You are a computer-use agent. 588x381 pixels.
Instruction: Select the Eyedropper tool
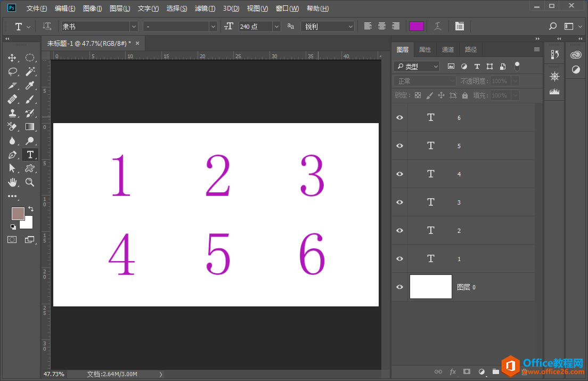(x=30, y=85)
